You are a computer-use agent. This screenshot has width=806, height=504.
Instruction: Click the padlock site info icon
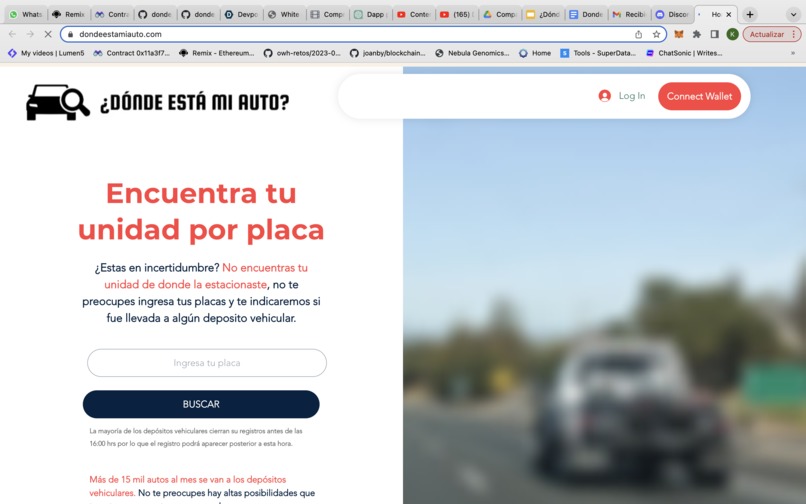[70, 34]
